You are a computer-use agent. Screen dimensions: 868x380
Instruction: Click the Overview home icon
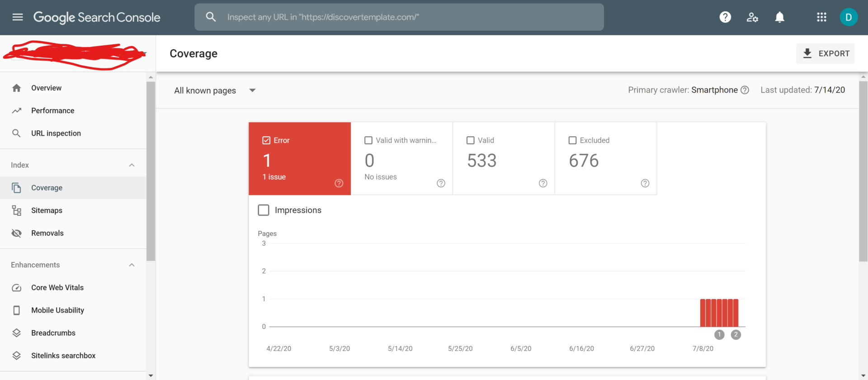click(x=17, y=88)
